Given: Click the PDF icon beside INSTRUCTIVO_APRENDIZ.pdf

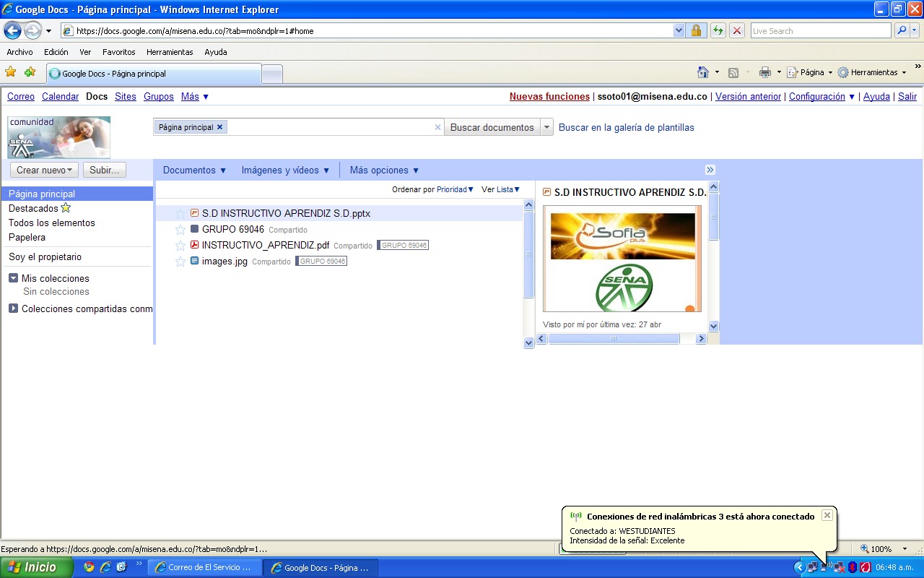Looking at the screenshot, I should tap(193, 245).
